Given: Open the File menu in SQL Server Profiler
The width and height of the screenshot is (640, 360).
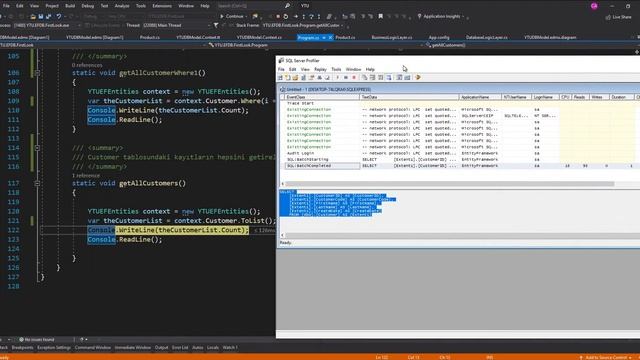Looking at the screenshot, I should point(281,69).
